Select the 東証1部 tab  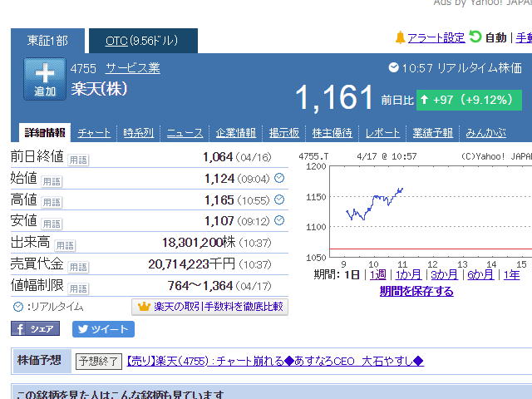(47, 41)
